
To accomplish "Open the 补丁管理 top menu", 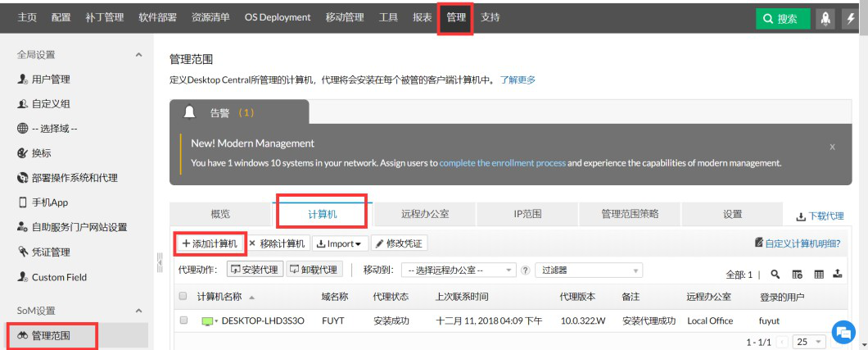I will (x=105, y=17).
